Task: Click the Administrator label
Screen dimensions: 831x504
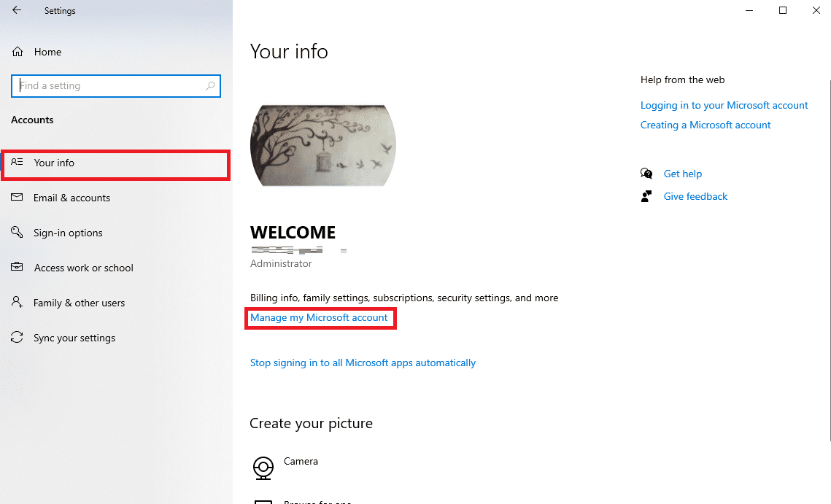Action: pos(281,263)
